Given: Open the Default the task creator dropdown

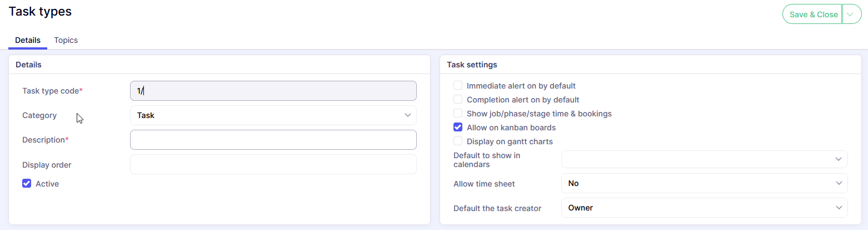Looking at the screenshot, I should pos(704,208).
